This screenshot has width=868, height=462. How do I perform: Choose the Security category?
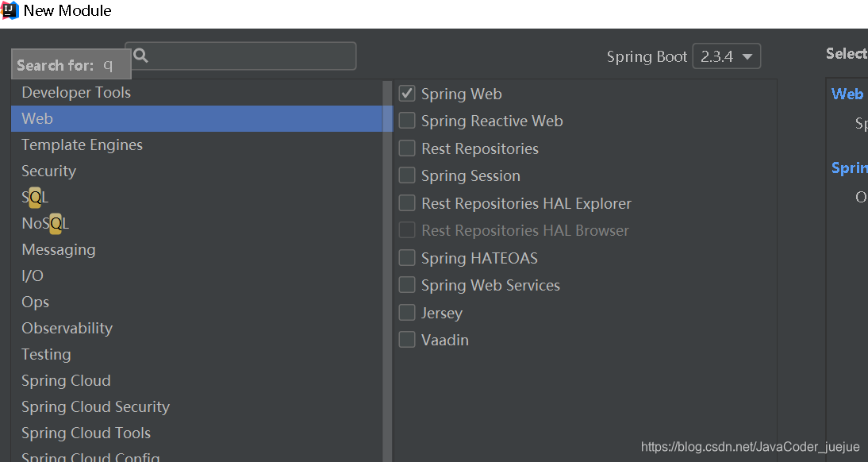coord(197,171)
